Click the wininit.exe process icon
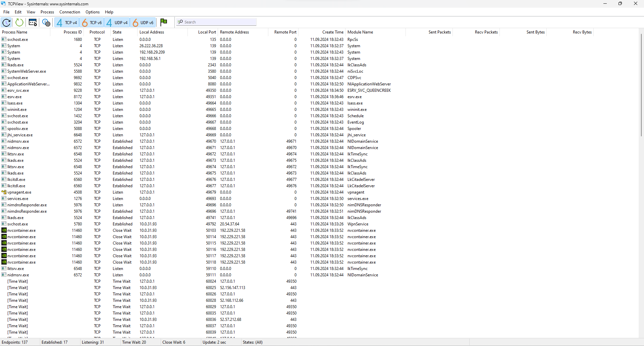 4,110
